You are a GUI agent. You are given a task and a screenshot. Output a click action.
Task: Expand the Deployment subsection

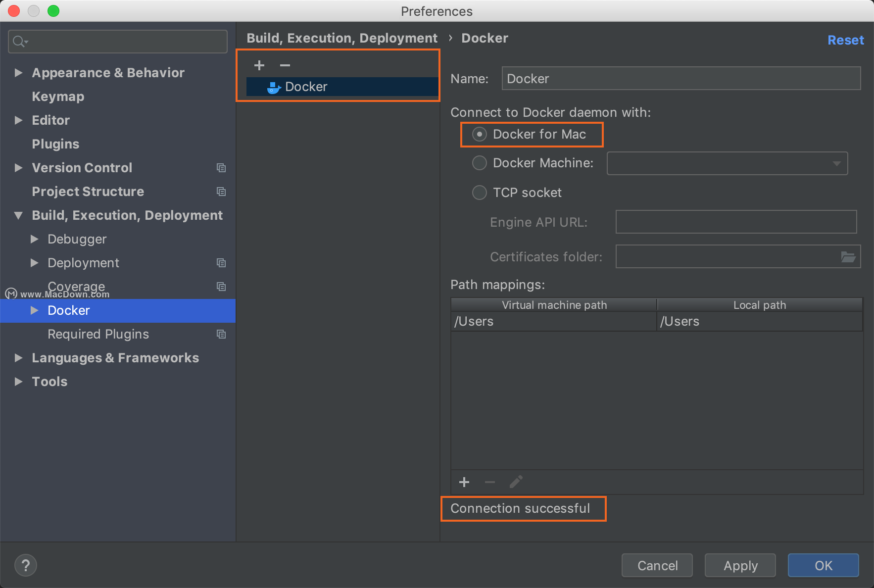tap(35, 263)
